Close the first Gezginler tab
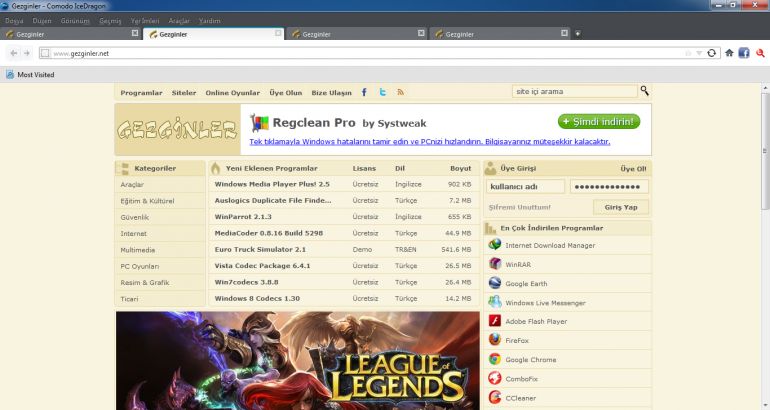 pos(135,33)
